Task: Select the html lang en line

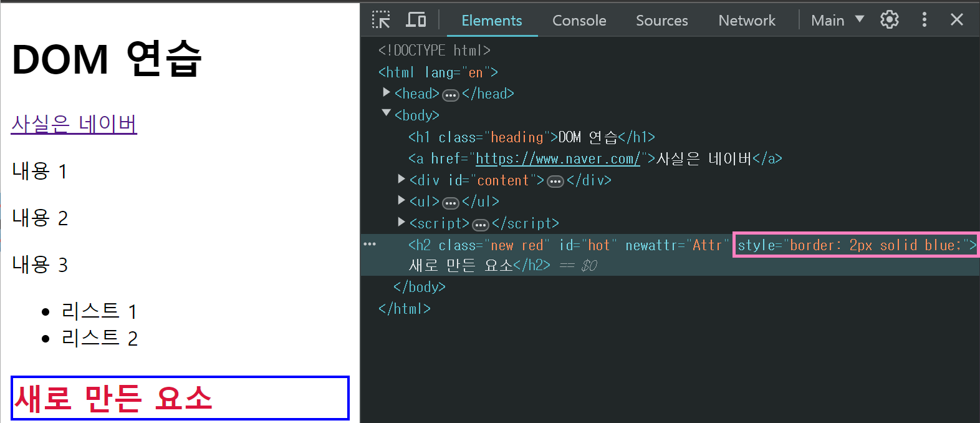Action: click(x=438, y=72)
